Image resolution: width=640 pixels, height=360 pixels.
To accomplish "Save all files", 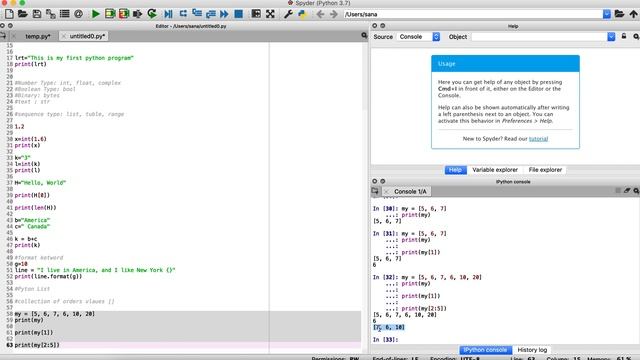I will pyautogui.click(x=51, y=14).
